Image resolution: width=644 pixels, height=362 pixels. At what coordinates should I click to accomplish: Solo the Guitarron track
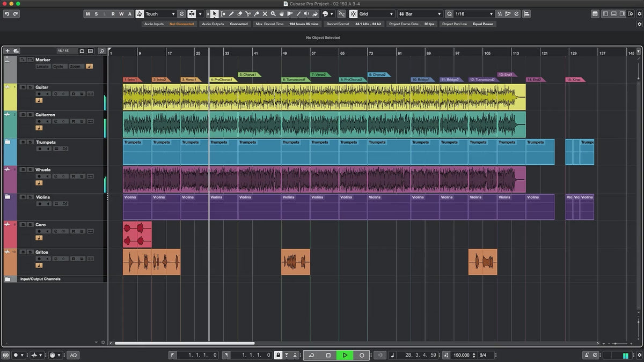coord(29,115)
